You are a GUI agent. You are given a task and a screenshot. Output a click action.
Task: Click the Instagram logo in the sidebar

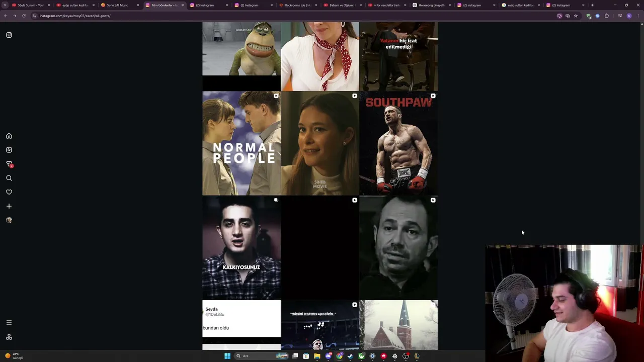point(9,35)
